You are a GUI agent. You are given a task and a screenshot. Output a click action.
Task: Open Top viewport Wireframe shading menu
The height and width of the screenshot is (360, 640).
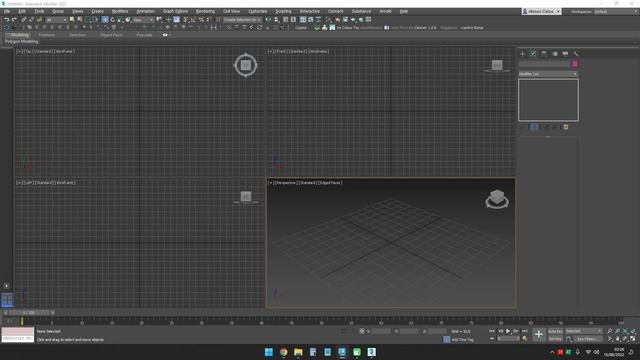click(x=64, y=51)
